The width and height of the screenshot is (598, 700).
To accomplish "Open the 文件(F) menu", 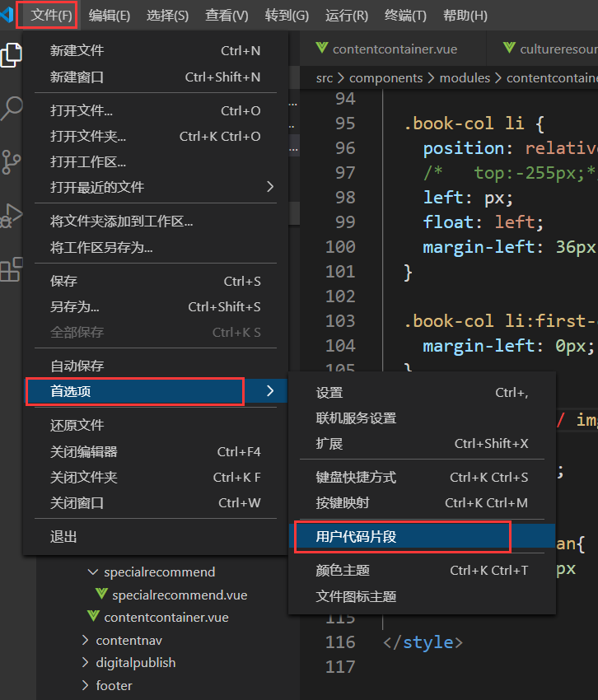I will click(x=51, y=15).
